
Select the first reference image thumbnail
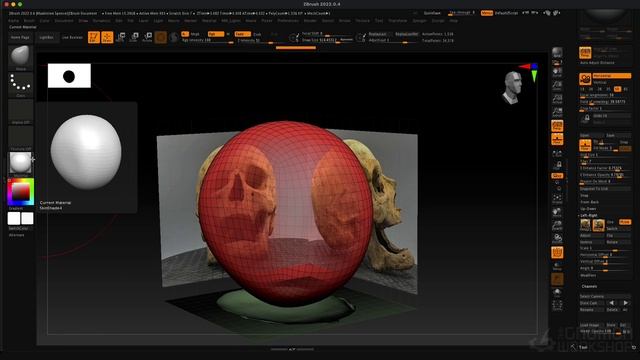point(585,225)
